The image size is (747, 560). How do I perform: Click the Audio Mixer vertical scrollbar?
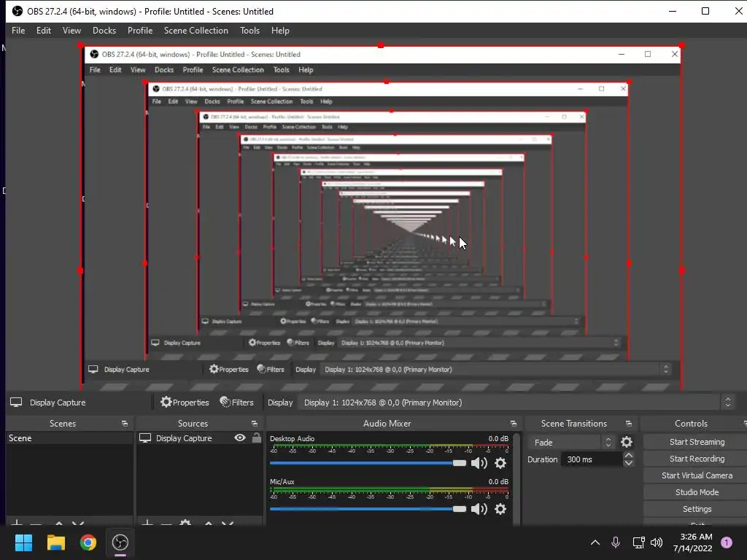coord(517,478)
